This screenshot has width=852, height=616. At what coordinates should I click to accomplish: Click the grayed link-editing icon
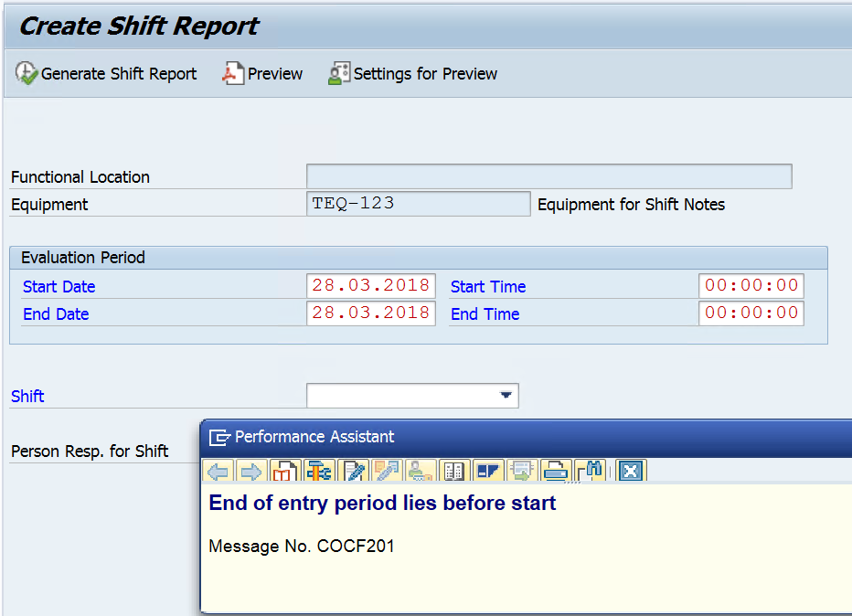387,471
